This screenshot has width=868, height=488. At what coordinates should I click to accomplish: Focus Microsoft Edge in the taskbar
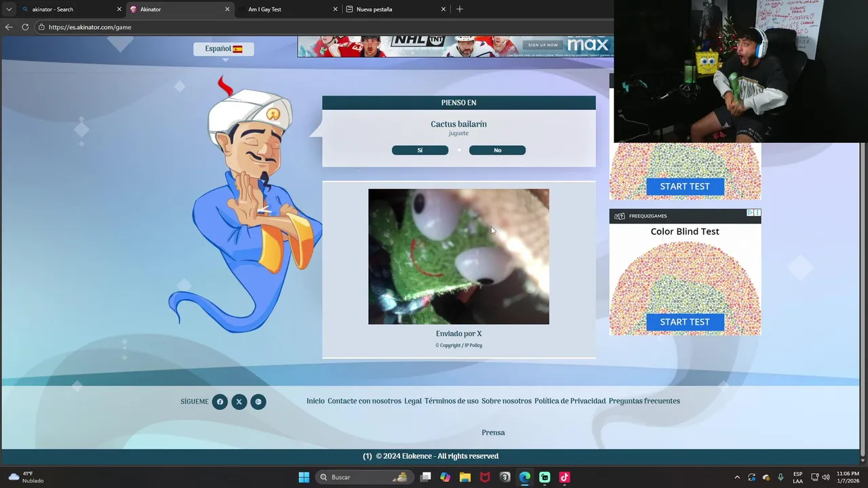525,477
